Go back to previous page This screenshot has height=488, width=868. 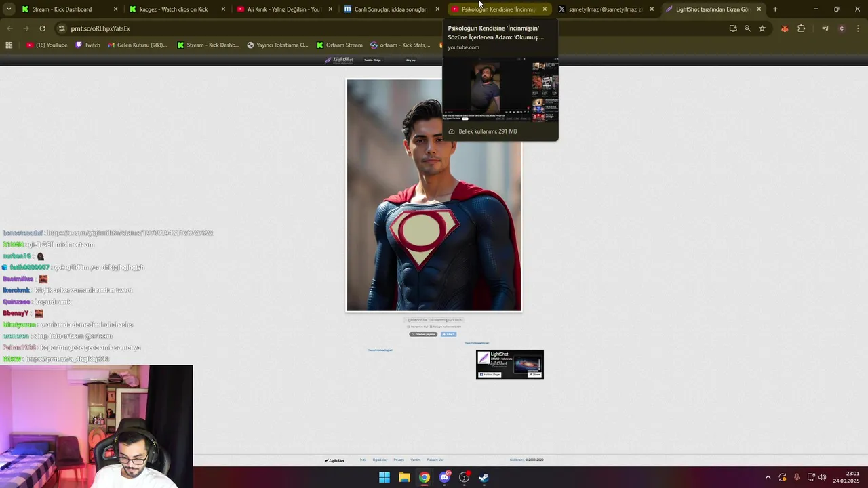[x=9, y=28]
